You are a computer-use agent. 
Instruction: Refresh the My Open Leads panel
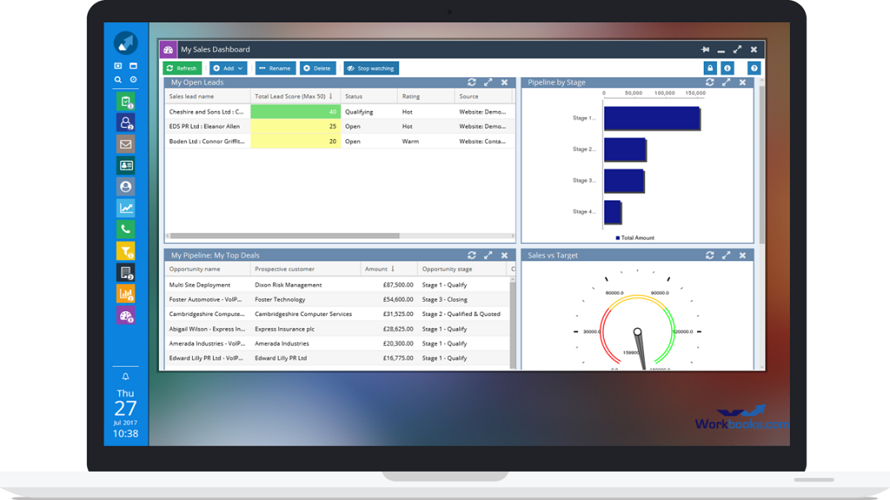pyautogui.click(x=472, y=82)
